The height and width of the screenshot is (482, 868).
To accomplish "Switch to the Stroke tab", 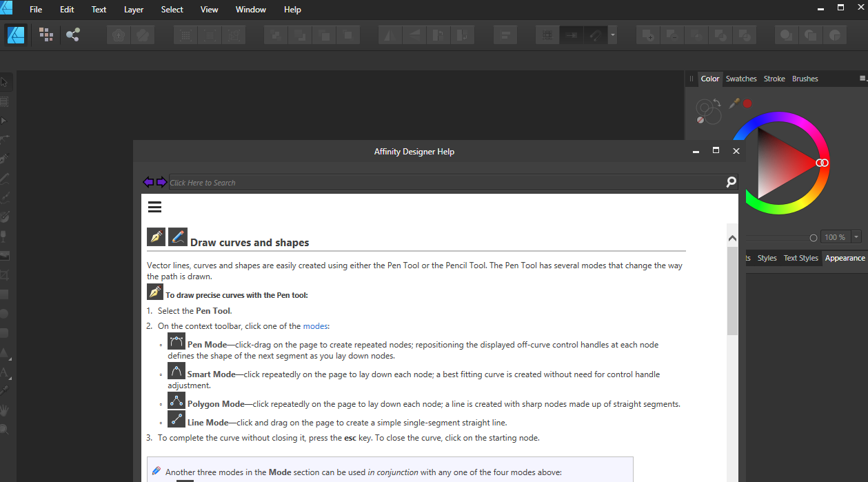I will click(774, 79).
